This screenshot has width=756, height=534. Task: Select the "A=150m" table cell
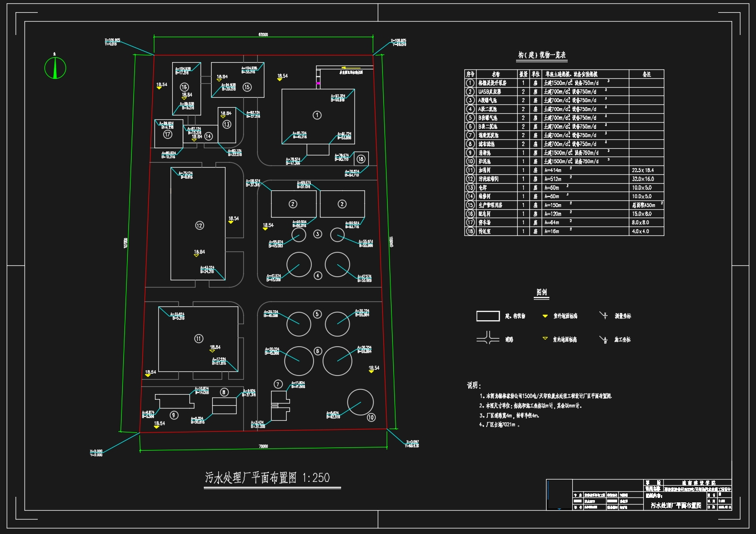[585, 205]
